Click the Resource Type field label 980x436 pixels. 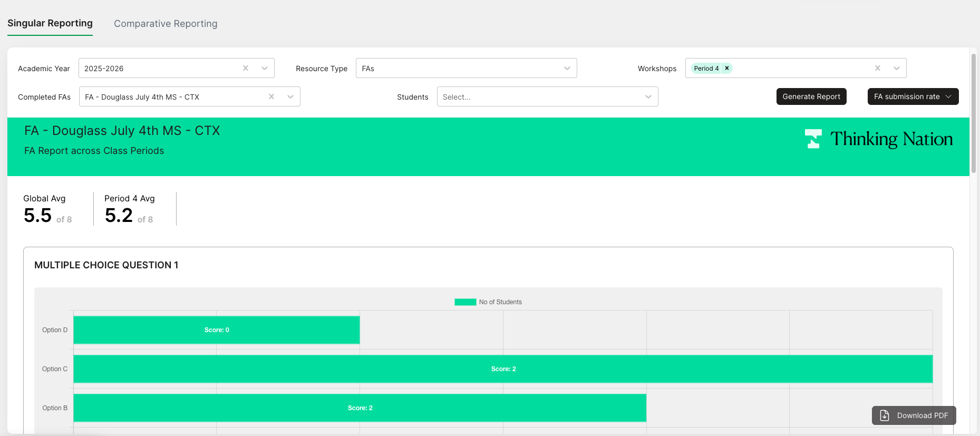pos(322,69)
